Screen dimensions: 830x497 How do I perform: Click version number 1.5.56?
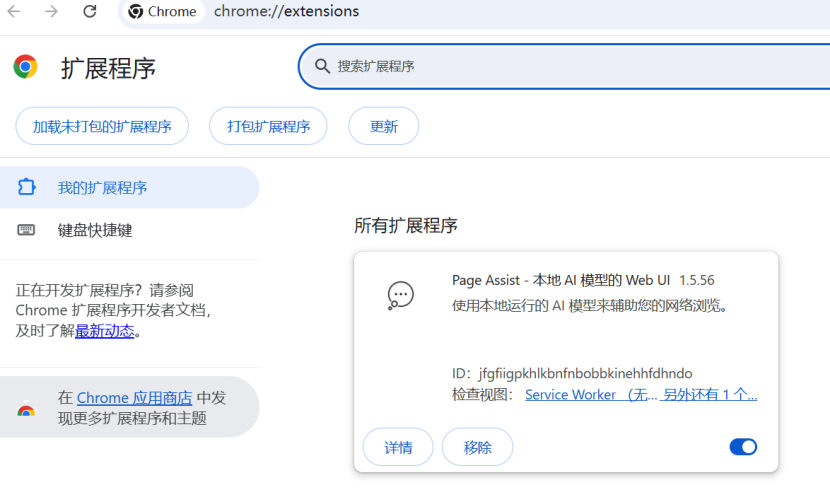point(697,280)
